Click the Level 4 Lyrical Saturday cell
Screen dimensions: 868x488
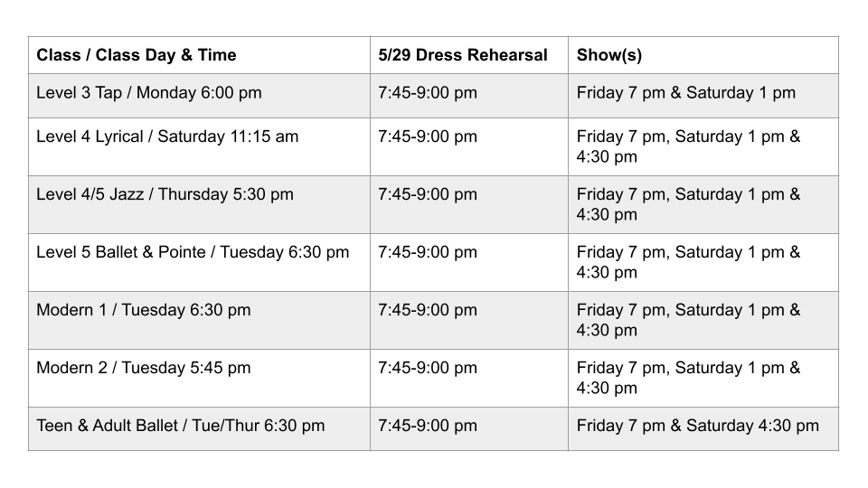point(199,146)
